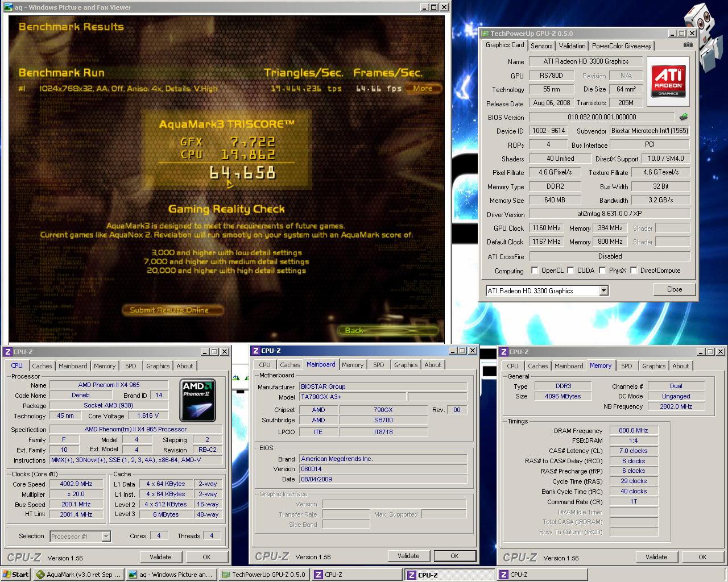Open Memory tab in middle CPU-Z window
This screenshot has height=582, width=728.
[x=353, y=365]
